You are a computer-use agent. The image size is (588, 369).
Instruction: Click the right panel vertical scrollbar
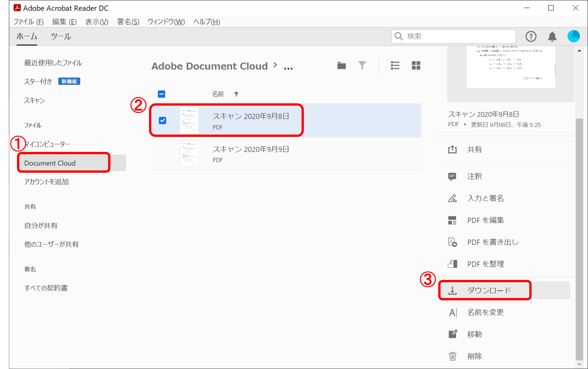[x=579, y=239]
